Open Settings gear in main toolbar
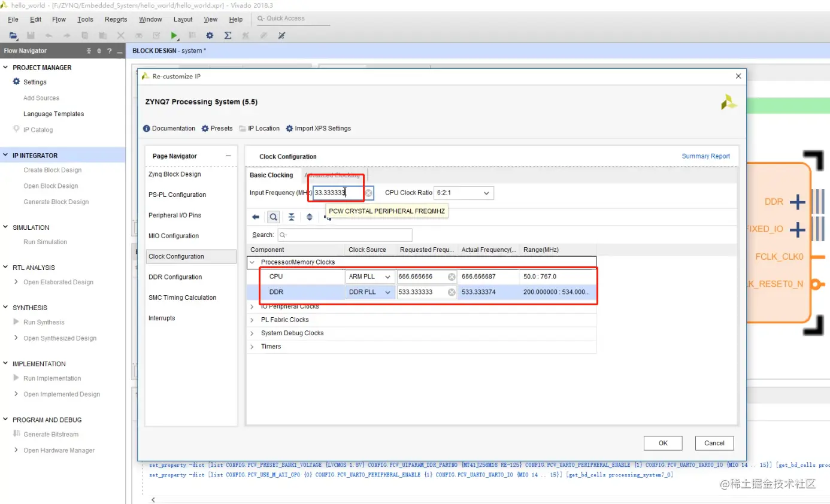This screenshot has width=830, height=504. tap(210, 36)
